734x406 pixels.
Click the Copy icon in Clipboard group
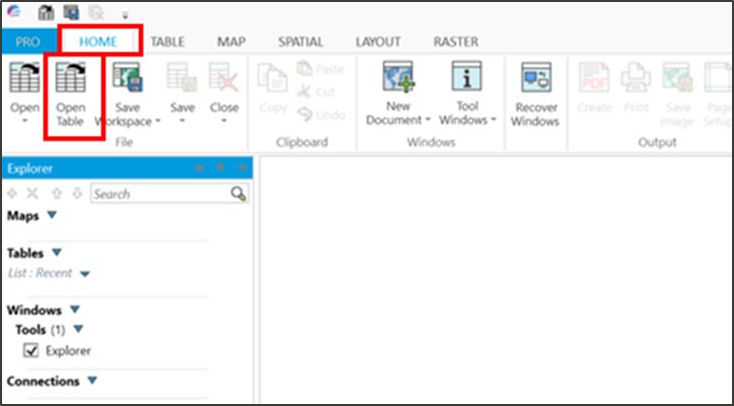(272, 78)
